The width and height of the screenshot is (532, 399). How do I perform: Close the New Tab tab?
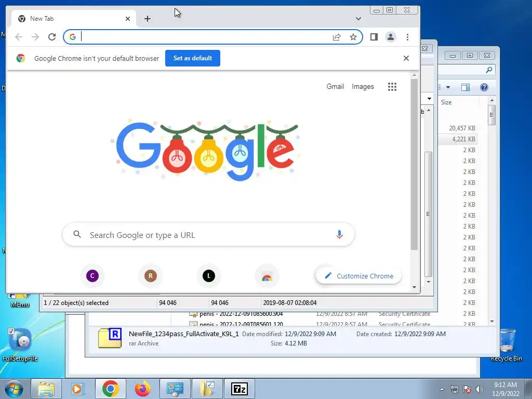tap(128, 19)
